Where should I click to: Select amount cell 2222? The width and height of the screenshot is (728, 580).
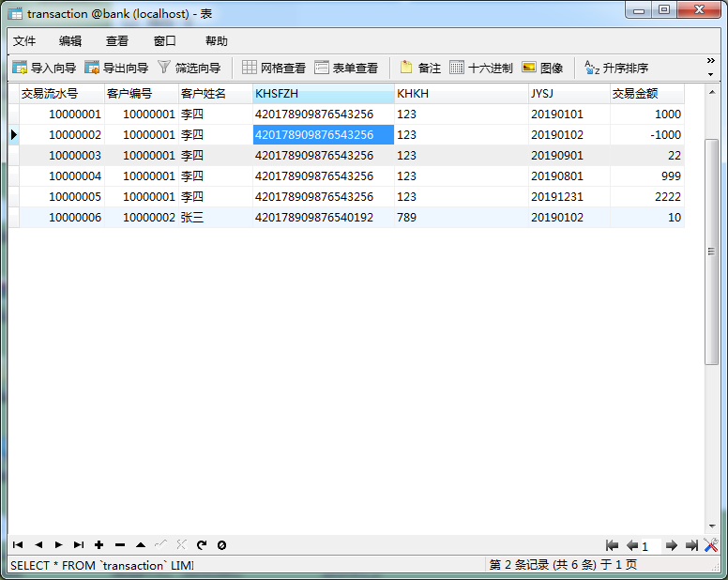coord(646,197)
